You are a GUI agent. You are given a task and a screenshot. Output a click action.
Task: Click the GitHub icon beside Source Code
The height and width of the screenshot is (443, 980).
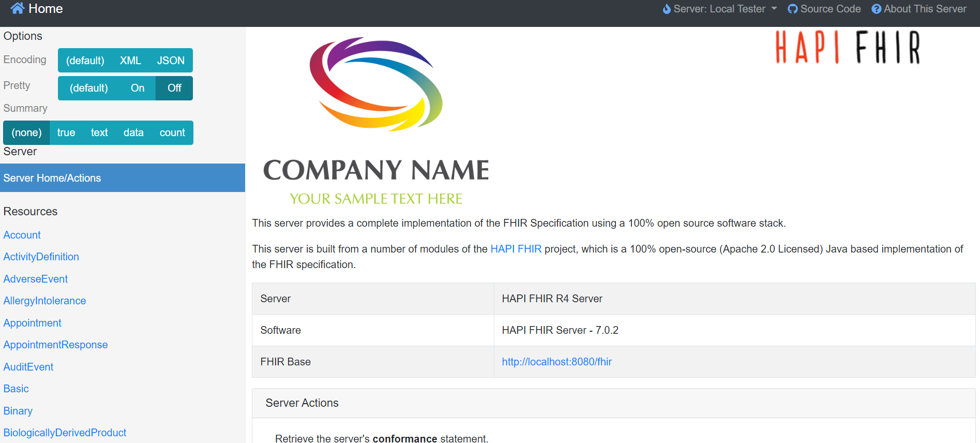792,9
